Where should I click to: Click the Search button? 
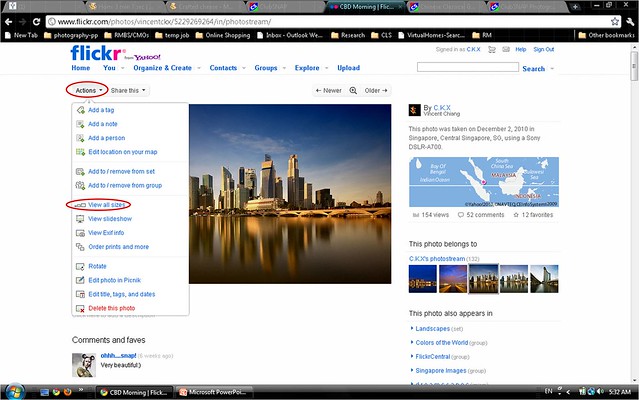pyautogui.click(x=533, y=68)
